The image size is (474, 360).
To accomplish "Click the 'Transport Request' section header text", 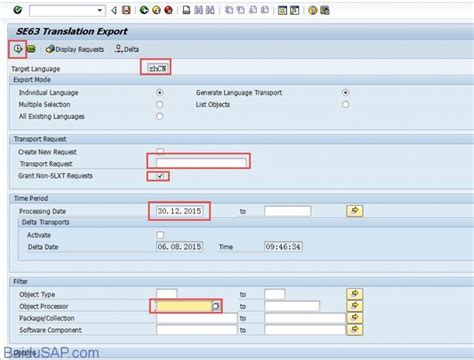I will pos(40,139).
